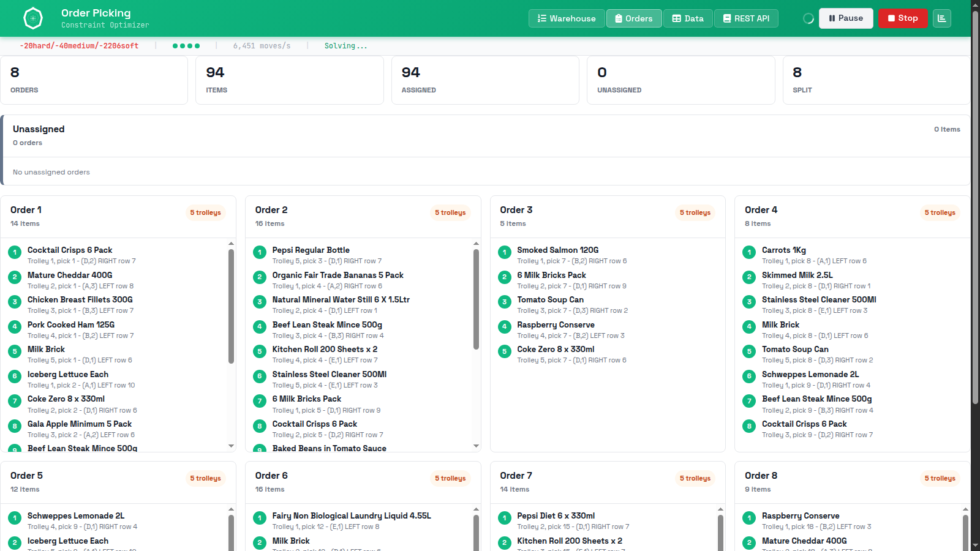Pause the solver
Image resolution: width=980 pixels, height=551 pixels.
click(846, 18)
